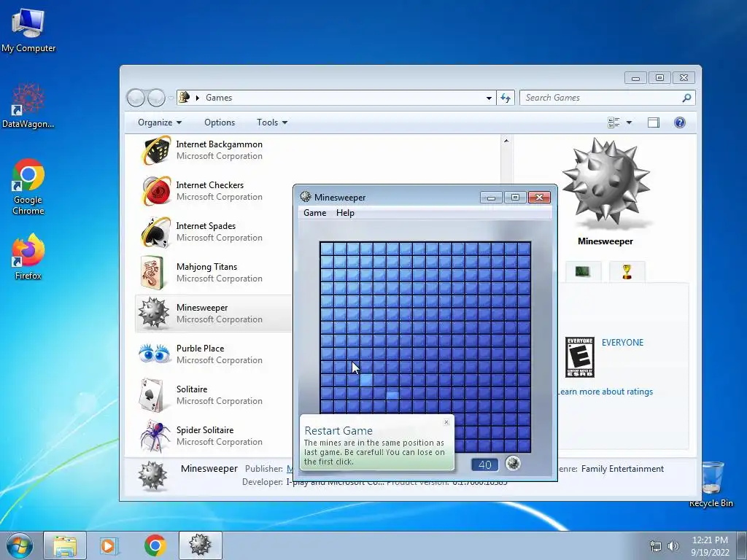Click the Minesweeper taskbar button
Image resolution: width=747 pixels, height=560 pixels.
pos(200,545)
